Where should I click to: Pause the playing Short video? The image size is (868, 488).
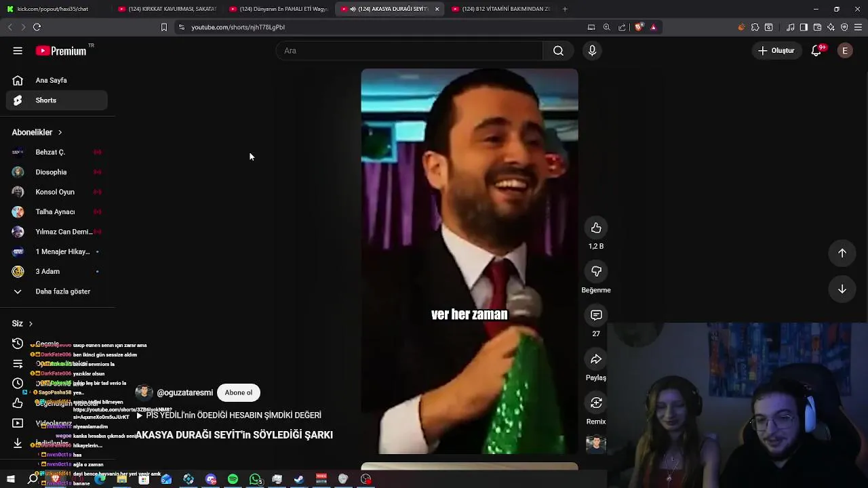tap(469, 261)
